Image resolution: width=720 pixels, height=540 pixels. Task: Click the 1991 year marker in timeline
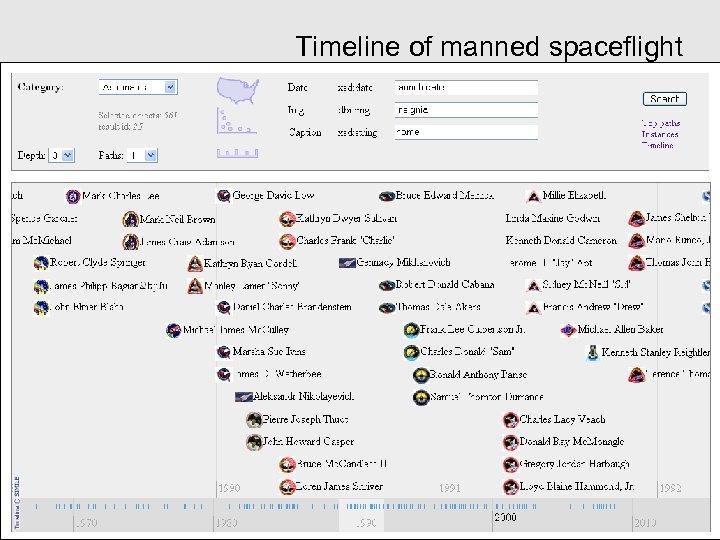[x=450, y=488]
